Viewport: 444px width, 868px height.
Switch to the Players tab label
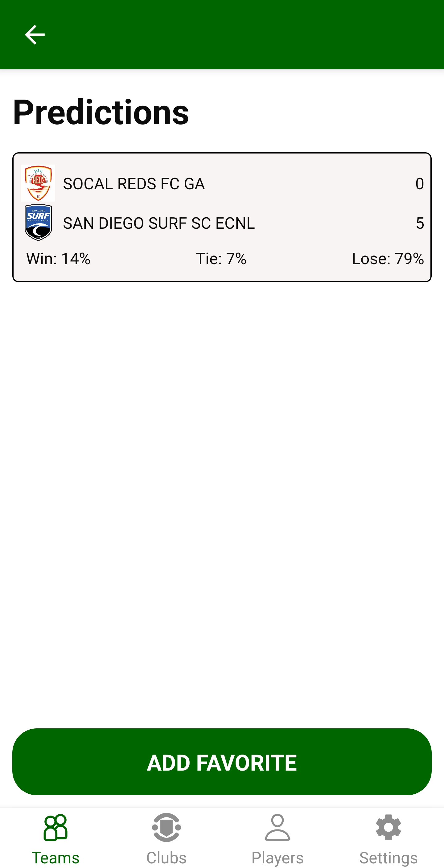(277, 858)
